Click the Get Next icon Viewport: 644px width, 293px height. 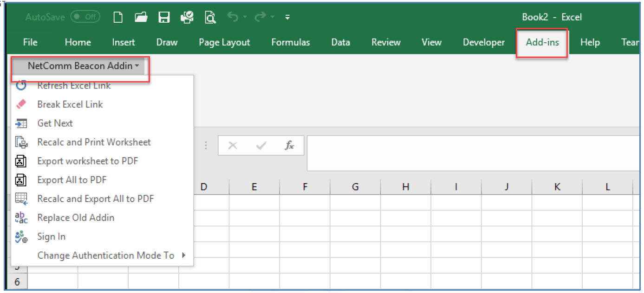[21, 123]
